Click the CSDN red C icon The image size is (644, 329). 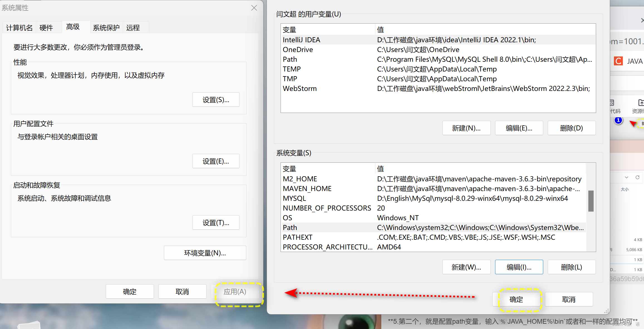pyautogui.click(x=618, y=61)
